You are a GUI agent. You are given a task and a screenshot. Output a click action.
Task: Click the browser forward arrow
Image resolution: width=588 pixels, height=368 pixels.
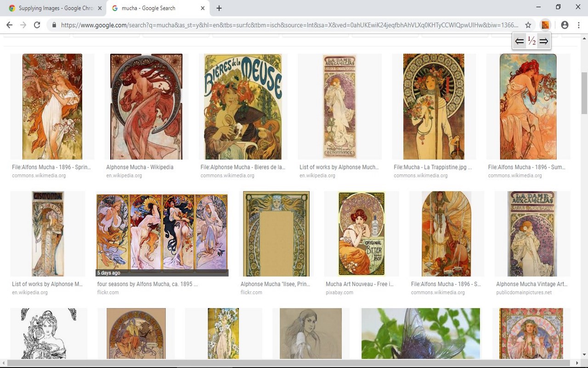click(23, 25)
